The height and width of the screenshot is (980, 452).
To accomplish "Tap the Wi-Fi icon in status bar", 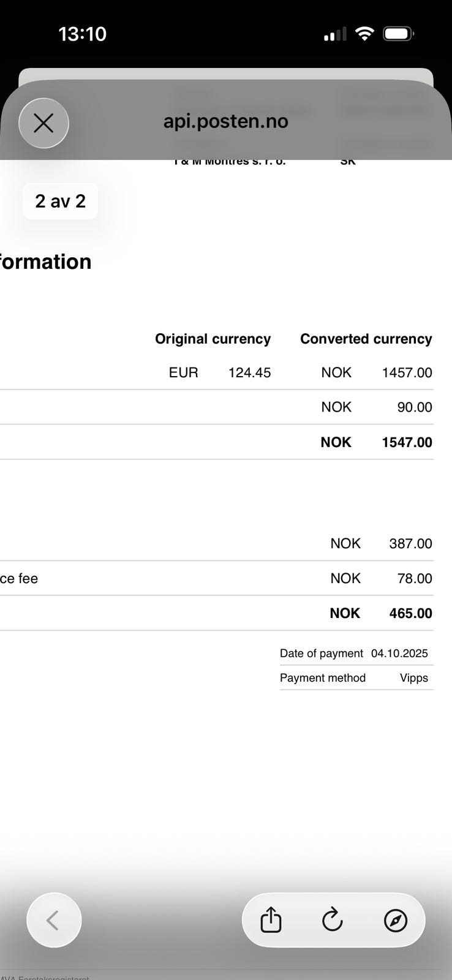I will 364,34.
